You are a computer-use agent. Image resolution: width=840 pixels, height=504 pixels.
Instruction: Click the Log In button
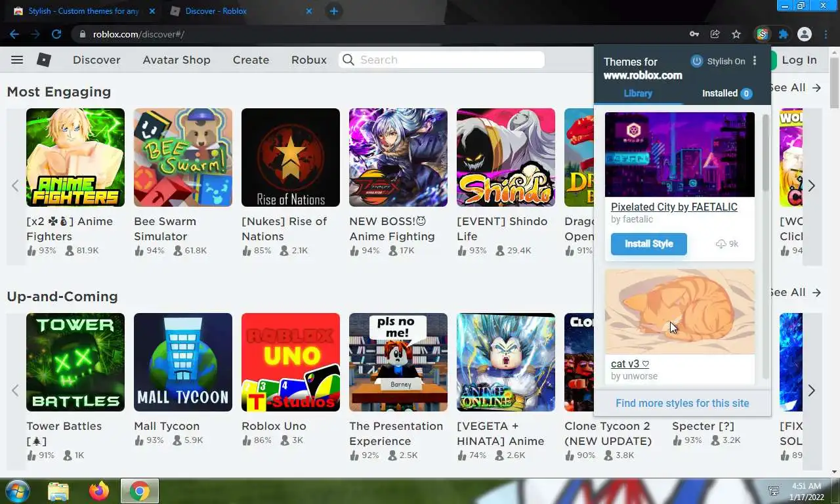(799, 60)
